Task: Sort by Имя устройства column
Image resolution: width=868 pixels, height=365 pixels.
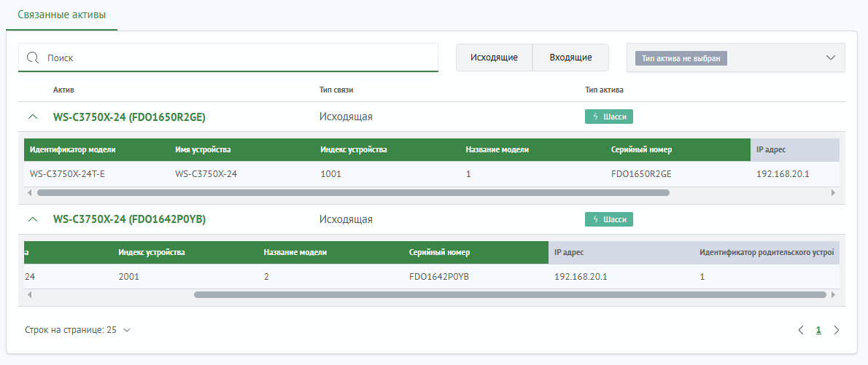Action: (x=204, y=150)
